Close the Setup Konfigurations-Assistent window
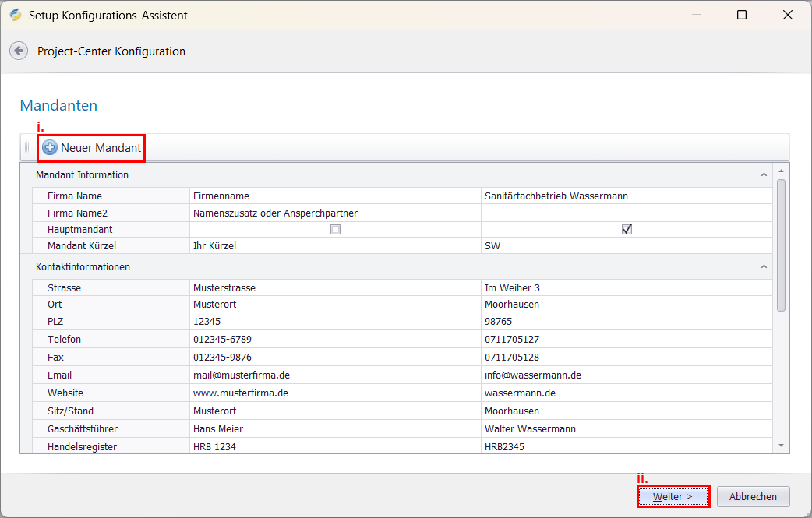The height and width of the screenshot is (518, 812). (x=788, y=15)
